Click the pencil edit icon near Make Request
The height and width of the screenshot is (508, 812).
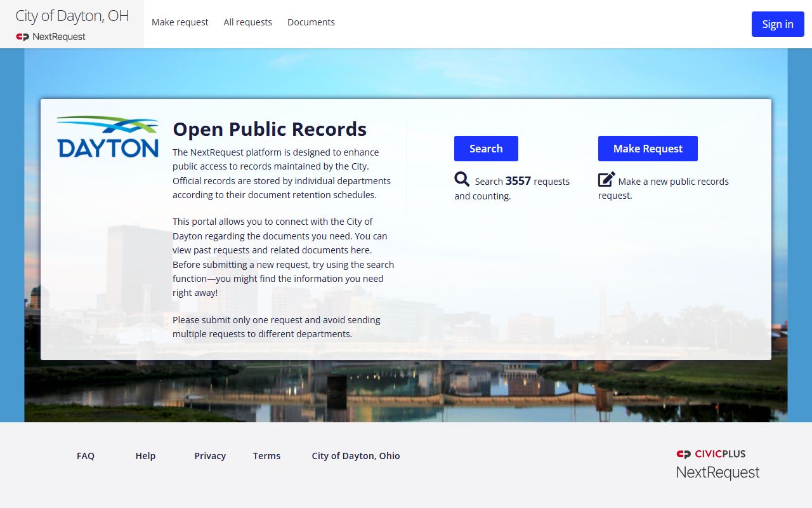(x=606, y=179)
